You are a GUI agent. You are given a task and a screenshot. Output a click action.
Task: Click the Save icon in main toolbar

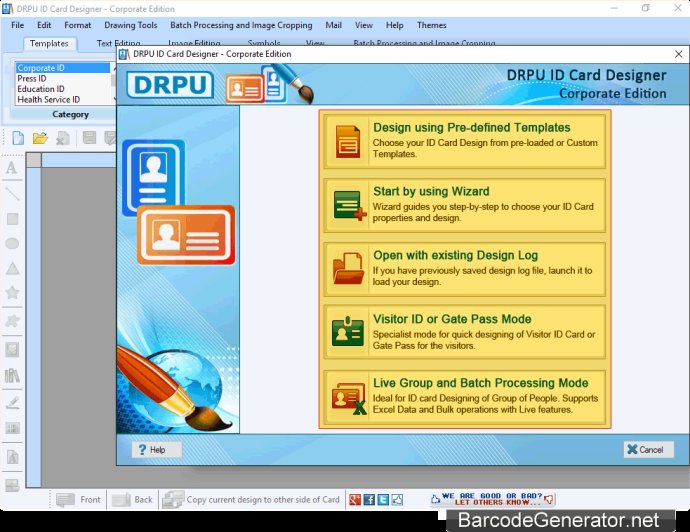click(89, 138)
